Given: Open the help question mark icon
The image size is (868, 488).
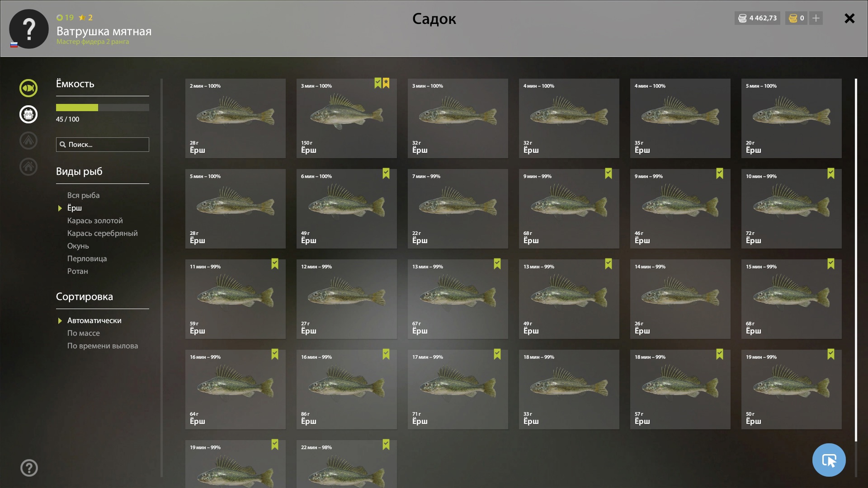Looking at the screenshot, I should click(29, 468).
